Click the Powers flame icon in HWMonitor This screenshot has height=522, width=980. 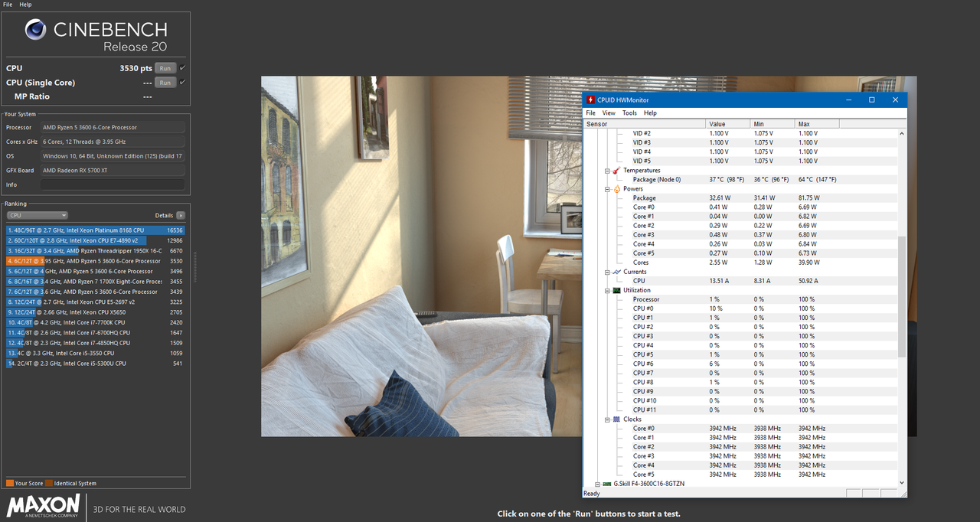click(616, 189)
